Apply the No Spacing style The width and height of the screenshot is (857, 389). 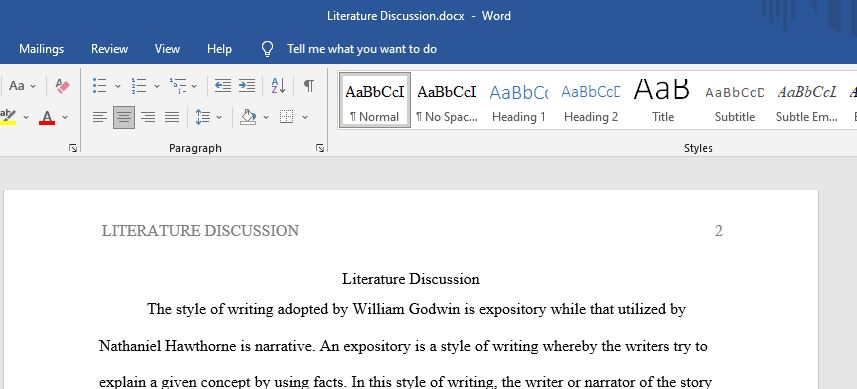point(447,101)
